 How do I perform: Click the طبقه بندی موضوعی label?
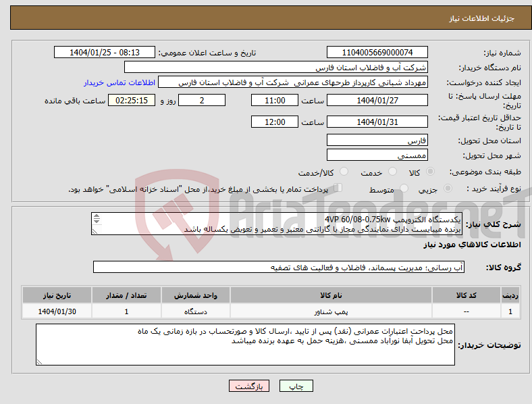485,172
